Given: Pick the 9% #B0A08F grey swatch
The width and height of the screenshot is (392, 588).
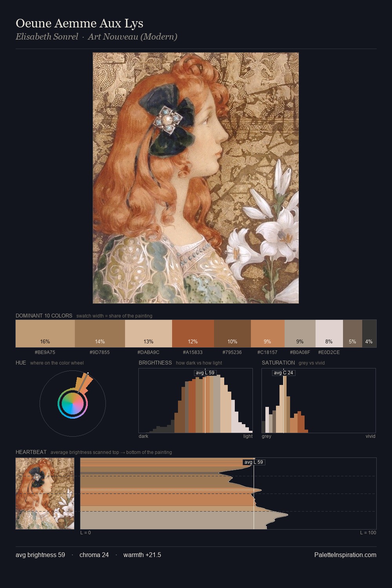Looking at the screenshot, I should 300,334.
